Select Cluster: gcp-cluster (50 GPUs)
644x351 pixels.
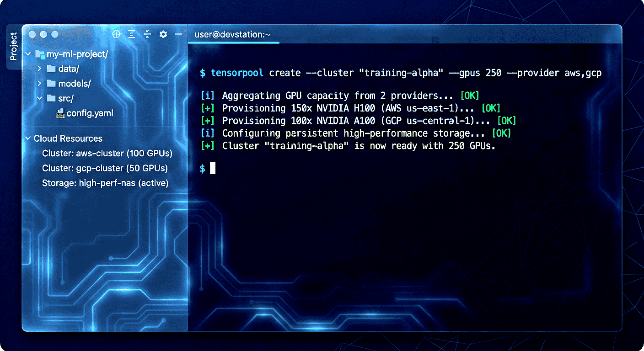pyautogui.click(x=105, y=168)
